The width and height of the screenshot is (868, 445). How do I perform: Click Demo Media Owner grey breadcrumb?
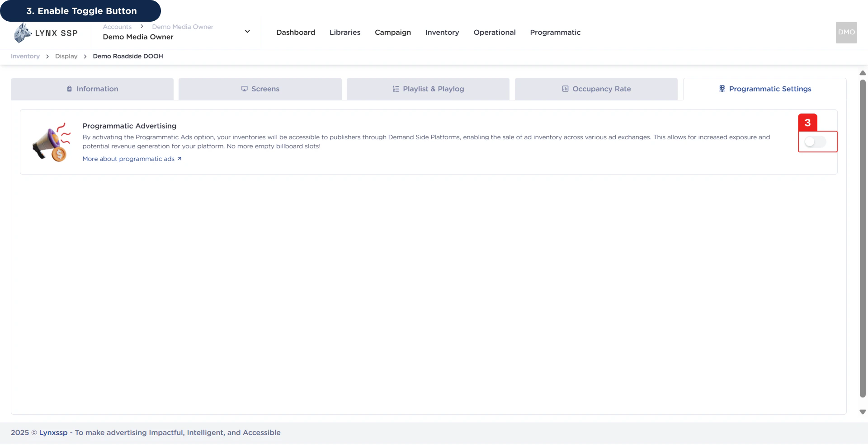(183, 27)
